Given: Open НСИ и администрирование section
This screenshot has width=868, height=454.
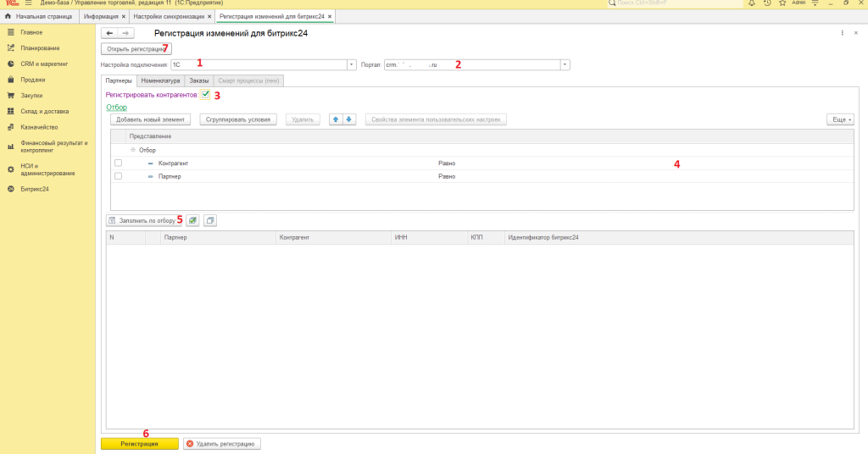Looking at the screenshot, I should [x=47, y=169].
